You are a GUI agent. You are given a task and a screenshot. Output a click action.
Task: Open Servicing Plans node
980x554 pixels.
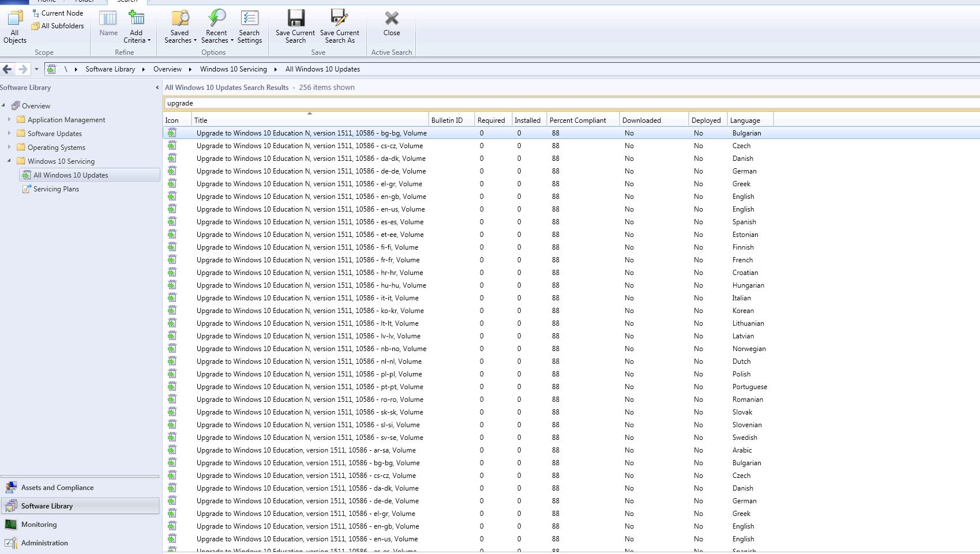(56, 189)
